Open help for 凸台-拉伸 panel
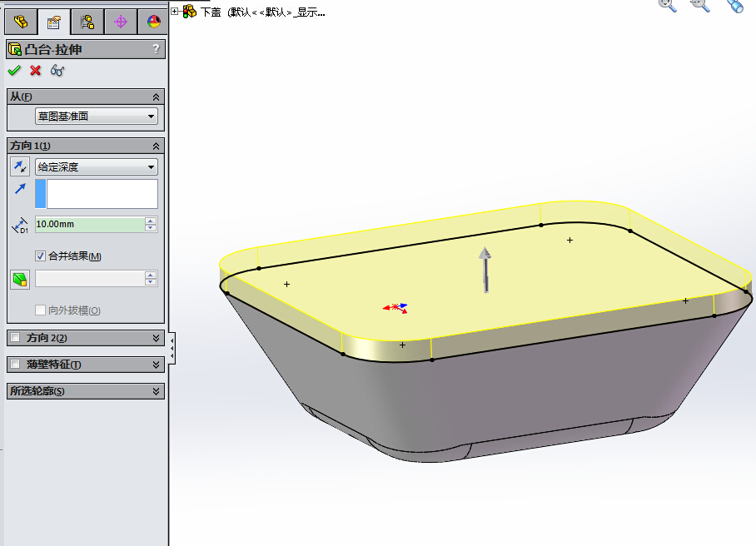Image resolution: width=756 pixels, height=546 pixels. click(x=156, y=48)
